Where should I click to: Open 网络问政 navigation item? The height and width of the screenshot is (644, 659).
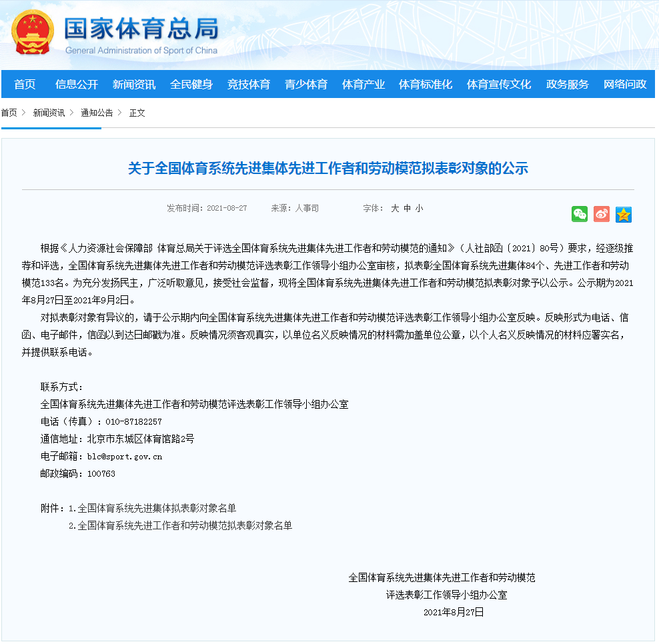click(x=625, y=84)
